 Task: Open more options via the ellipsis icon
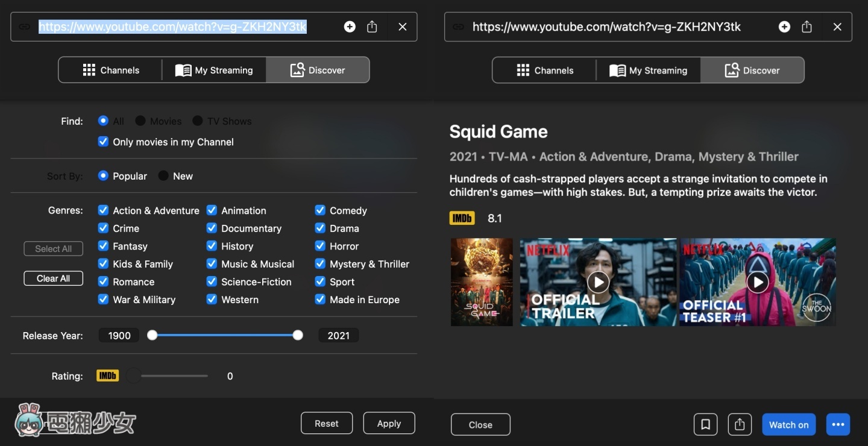coord(838,424)
